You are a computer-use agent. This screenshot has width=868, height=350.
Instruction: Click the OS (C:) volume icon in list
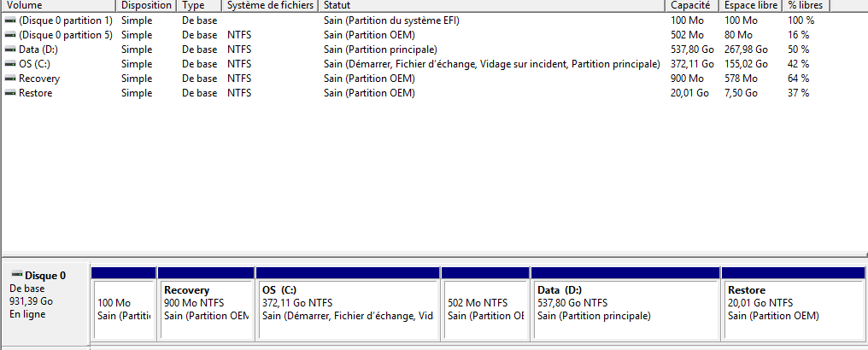click(10, 63)
